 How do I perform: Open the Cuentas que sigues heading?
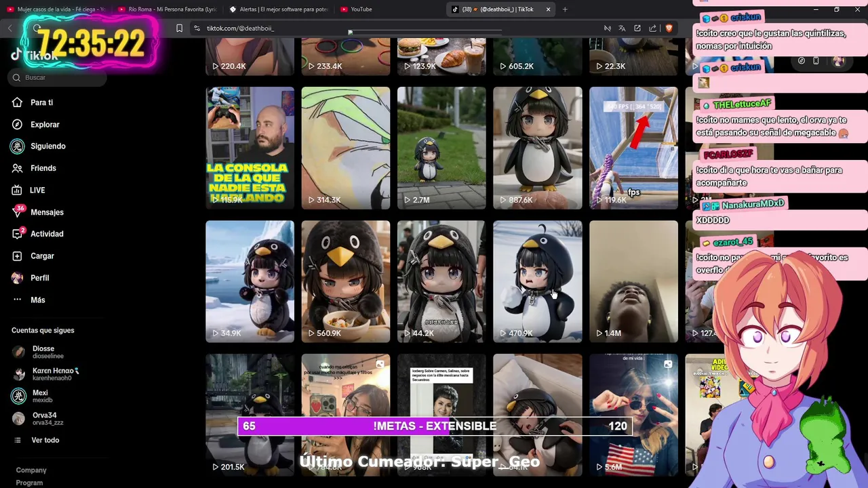[x=43, y=331]
